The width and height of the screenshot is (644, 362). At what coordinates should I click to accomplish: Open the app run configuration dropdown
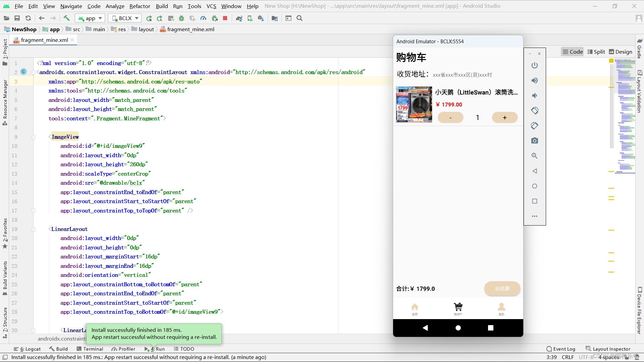tap(90, 18)
